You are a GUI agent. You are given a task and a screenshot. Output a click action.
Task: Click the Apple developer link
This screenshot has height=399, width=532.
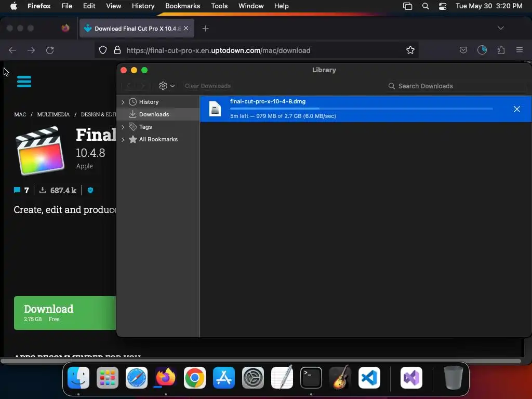click(85, 166)
